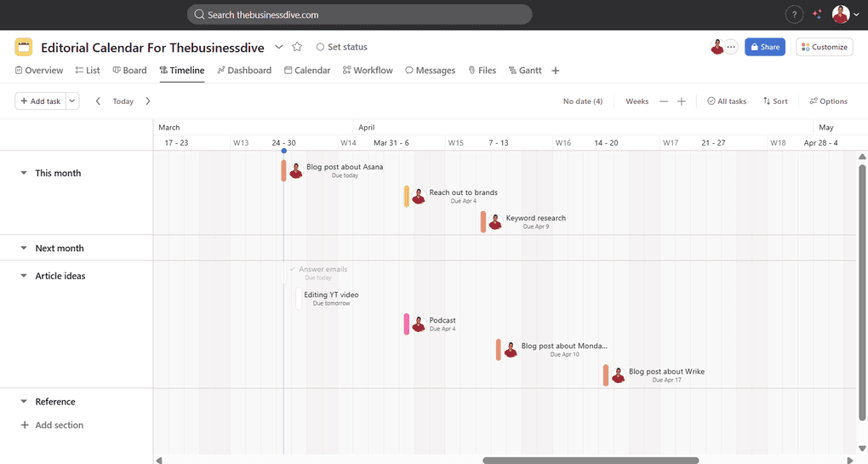Add a new tab with plus icon

[555, 71]
